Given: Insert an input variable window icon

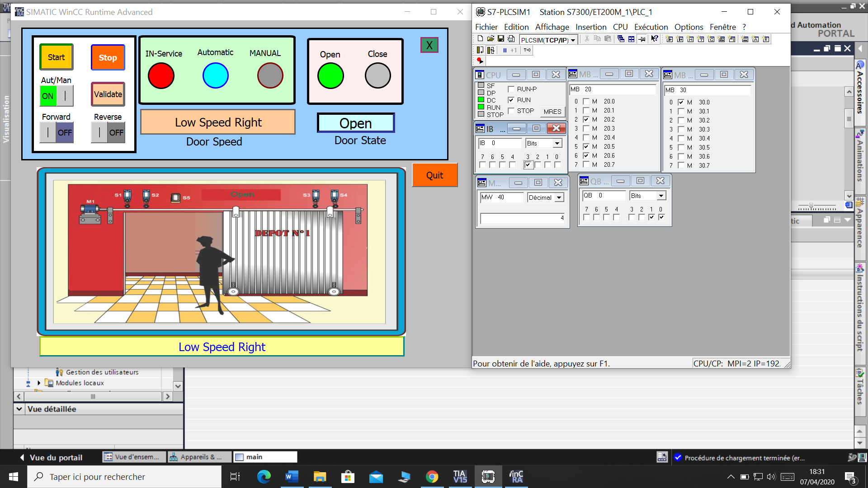Looking at the screenshot, I should coord(670,39).
